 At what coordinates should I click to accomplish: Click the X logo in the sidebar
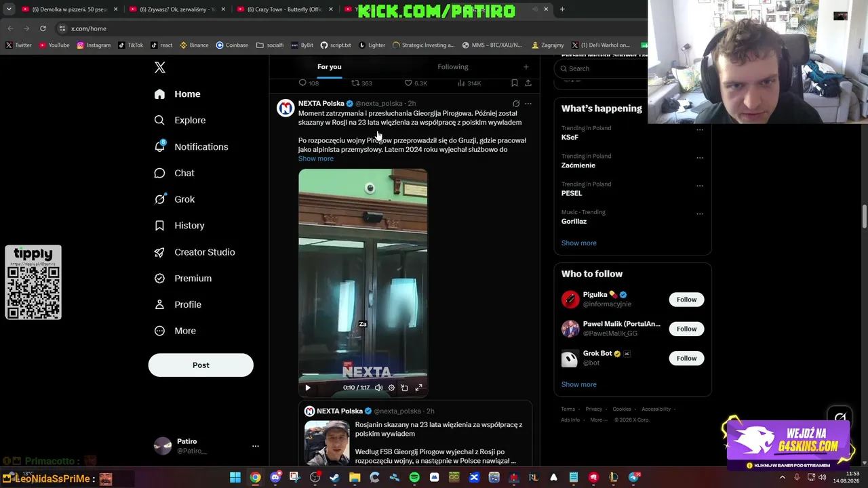pyautogui.click(x=160, y=67)
